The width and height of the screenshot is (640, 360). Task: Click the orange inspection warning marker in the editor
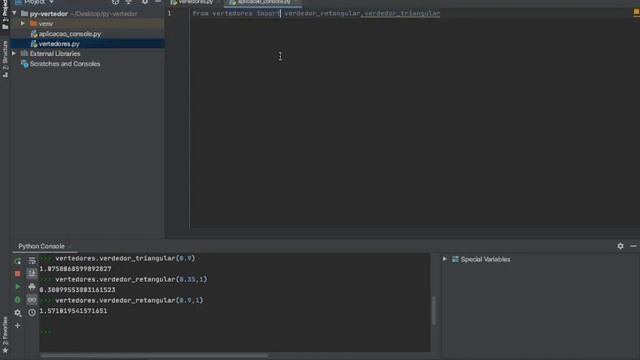[x=636, y=13]
